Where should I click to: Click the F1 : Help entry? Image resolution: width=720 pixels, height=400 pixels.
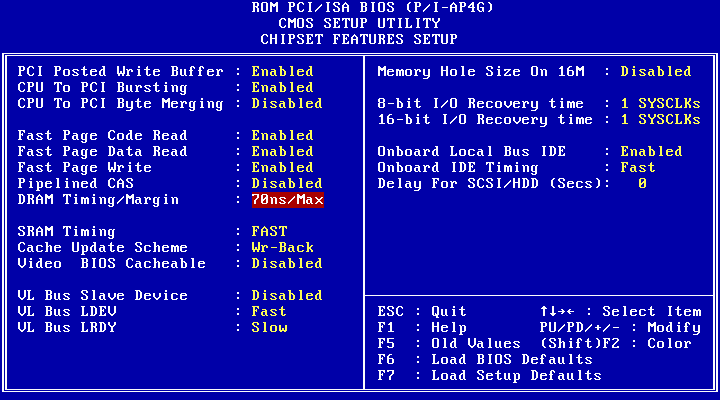point(422,327)
